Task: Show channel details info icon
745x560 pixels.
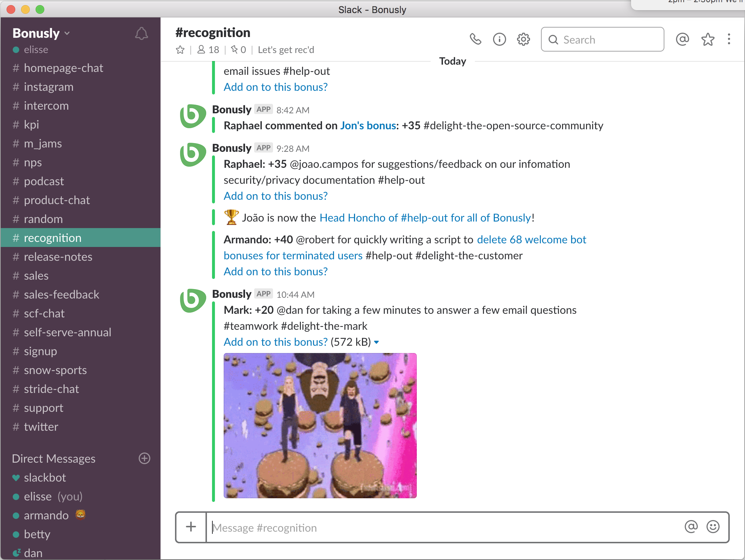Action: point(499,39)
